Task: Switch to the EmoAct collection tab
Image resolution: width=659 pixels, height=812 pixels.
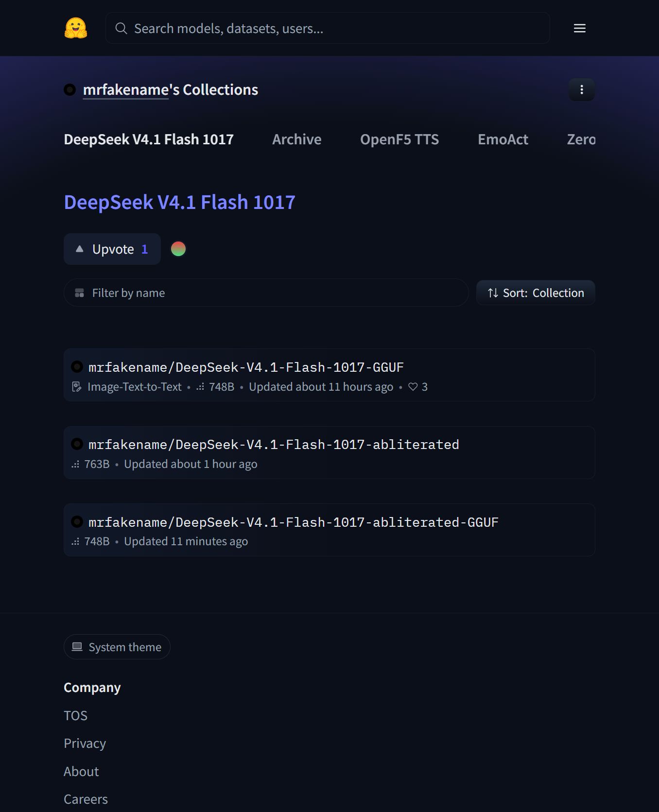Action: [503, 139]
